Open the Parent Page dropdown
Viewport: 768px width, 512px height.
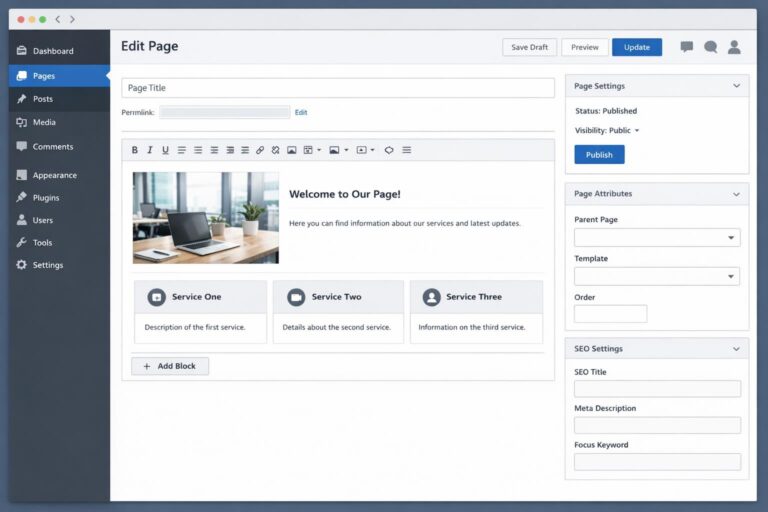(657, 238)
